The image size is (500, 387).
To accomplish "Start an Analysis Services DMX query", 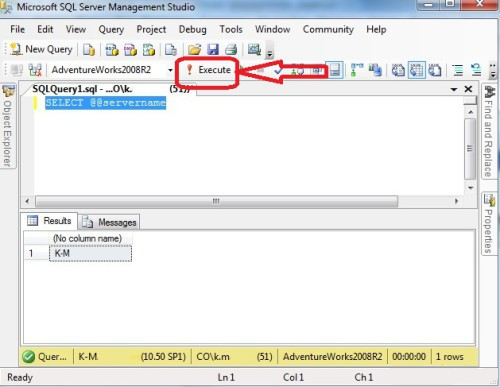I will [130, 50].
